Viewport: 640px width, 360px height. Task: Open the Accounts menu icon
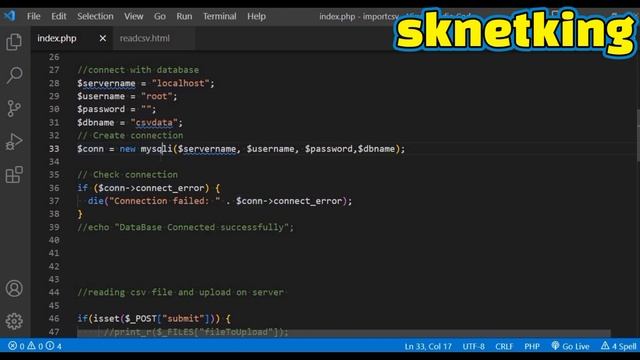[x=14, y=288]
